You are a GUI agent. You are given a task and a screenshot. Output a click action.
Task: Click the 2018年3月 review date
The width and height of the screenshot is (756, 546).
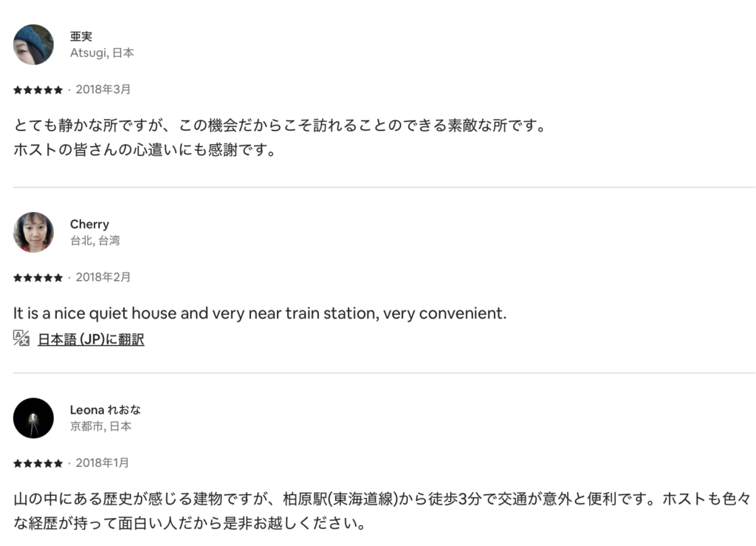103,89
